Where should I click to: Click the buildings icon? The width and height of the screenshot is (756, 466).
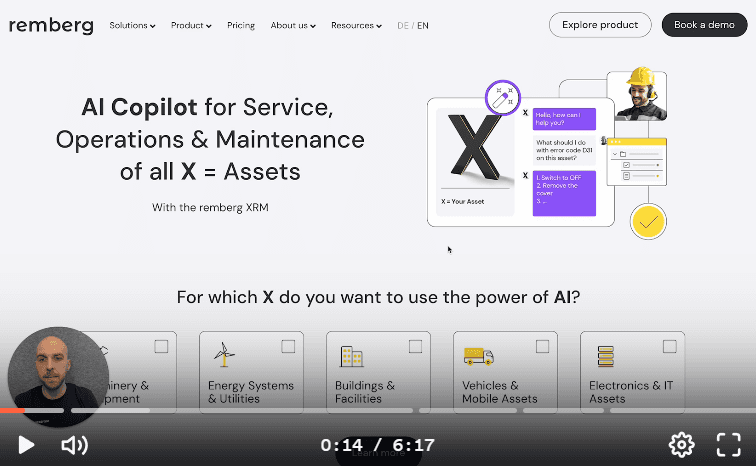[x=351, y=357]
